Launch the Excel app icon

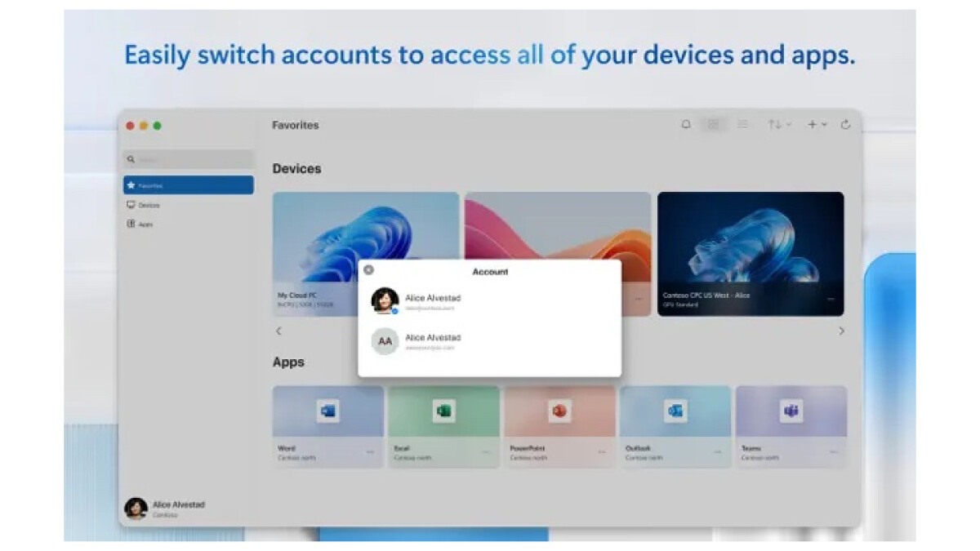pos(443,412)
